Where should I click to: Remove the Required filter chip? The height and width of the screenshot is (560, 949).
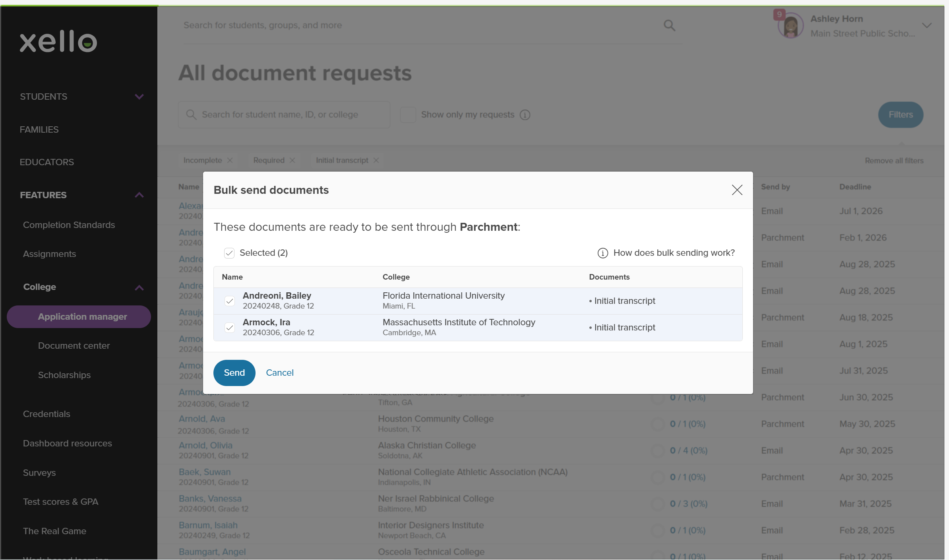tap(292, 160)
